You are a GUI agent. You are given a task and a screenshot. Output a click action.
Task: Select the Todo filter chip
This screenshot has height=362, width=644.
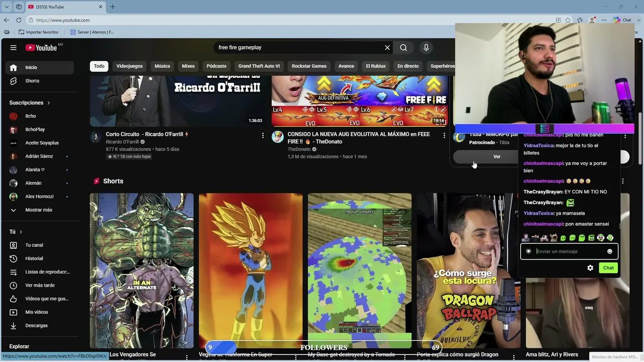pyautogui.click(x=99, y=66)
